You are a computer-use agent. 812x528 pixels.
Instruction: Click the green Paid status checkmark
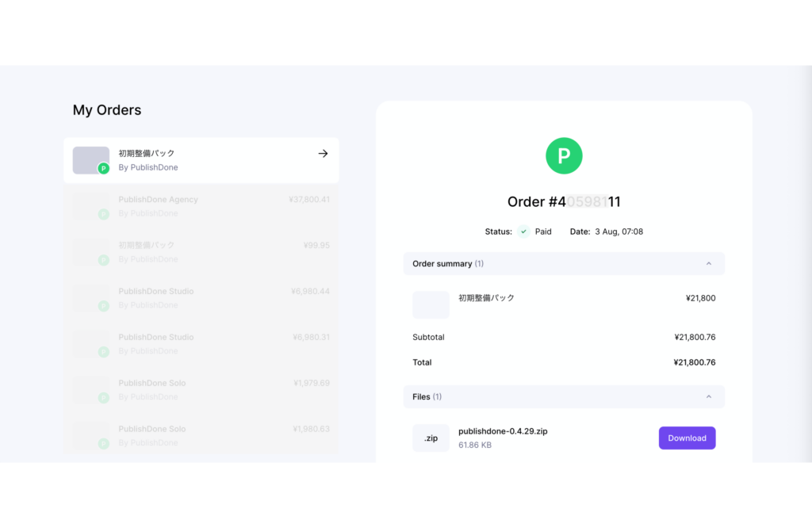(x=523, y=232)
